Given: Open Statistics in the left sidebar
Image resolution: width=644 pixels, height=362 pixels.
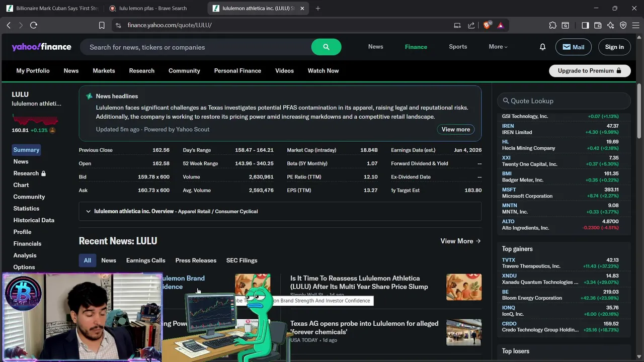Looking at the screenshot, I should 26,209.
